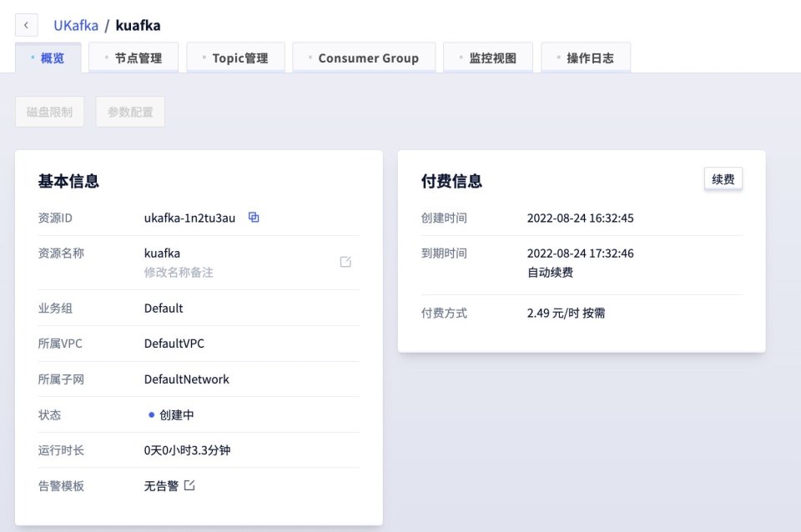Open the alert template edit icon
The height and width of the screenshot is (532, 801).
click(x=189, y=485)
